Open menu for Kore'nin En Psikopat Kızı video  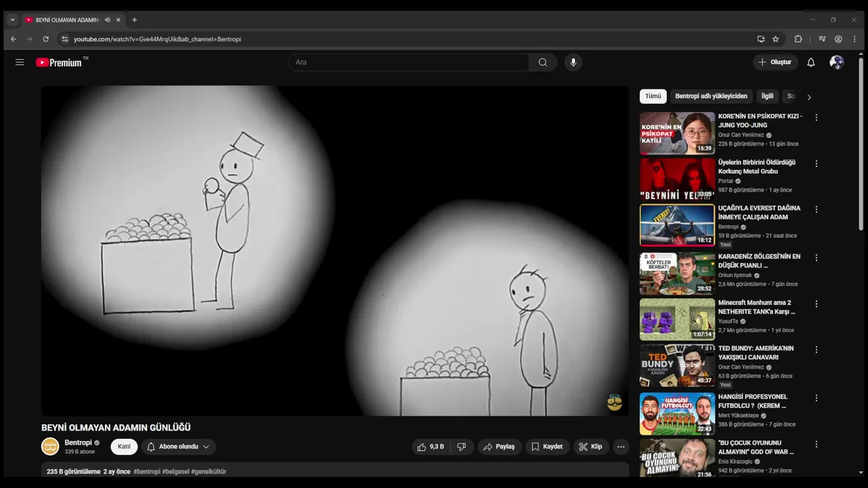[x=816, y=117]
